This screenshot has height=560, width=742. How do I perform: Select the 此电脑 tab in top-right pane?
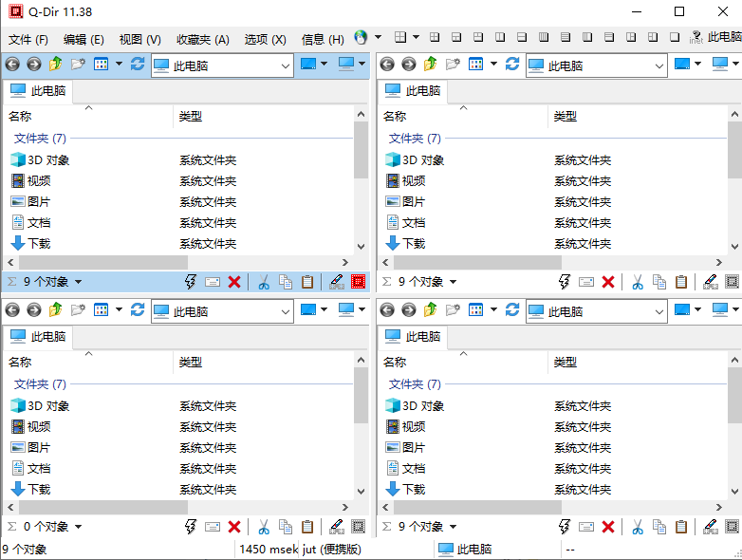[x=412, y=91]
